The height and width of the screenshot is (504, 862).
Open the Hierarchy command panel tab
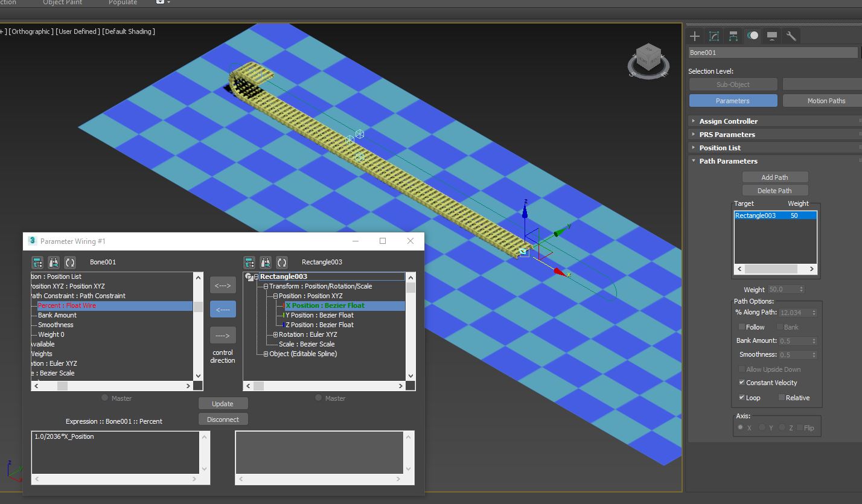coord(733,36)
